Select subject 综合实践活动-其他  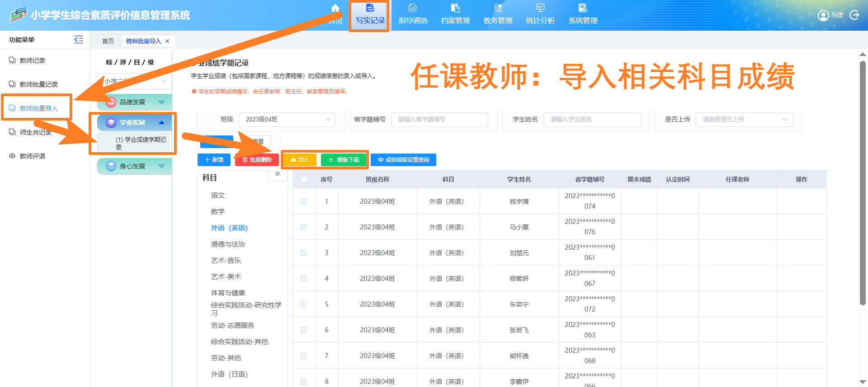click(240, 342)
